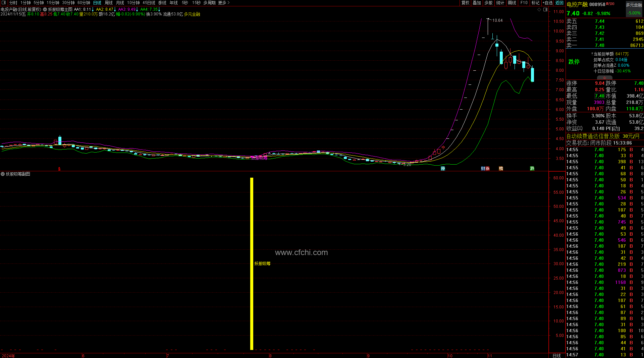Viewport: 644px width, 358px height.
Task: Click the 换手 3.90% value in quote panel
Action: (598, 116)
